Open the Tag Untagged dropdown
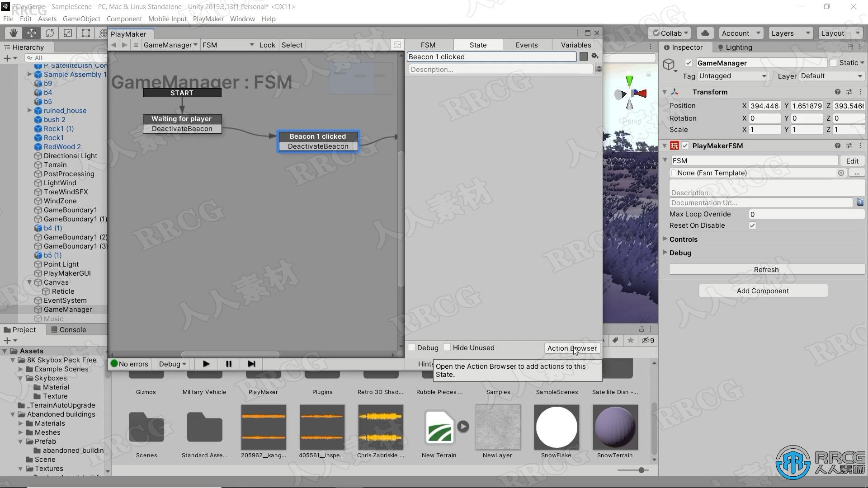 (x=732, y=76)
